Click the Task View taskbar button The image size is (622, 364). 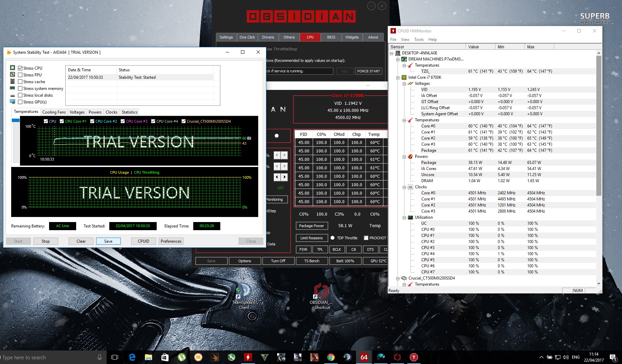115,357
